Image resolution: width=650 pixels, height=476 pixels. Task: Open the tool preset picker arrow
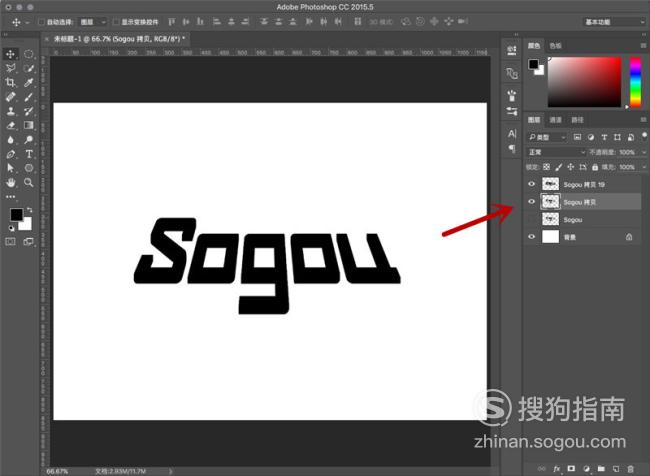point(27,22)
